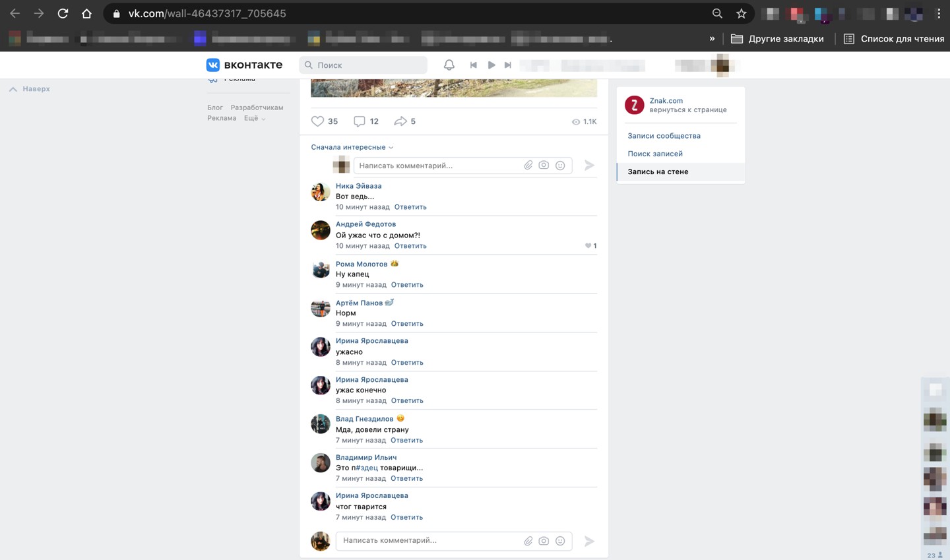Skip to next track in VK player
950x560 pixels.
click(x=508, y=65)
